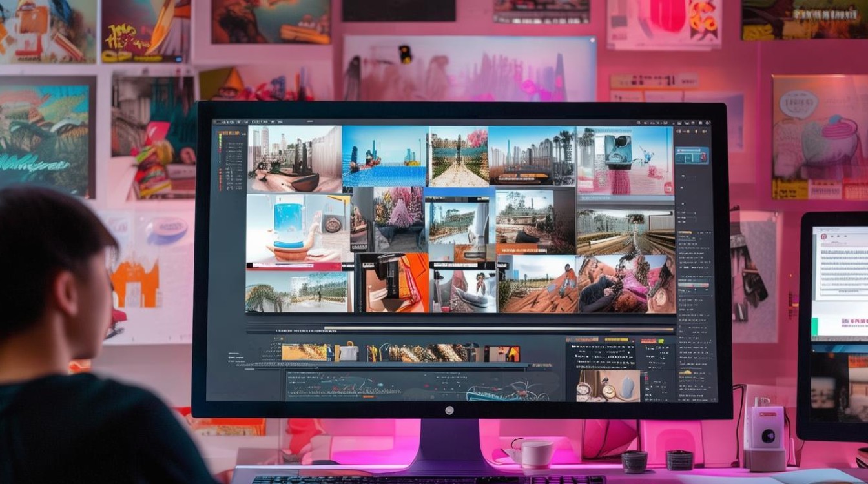Choose the green arch landscape thumbnail
This screenshot has width=868, height=484.
298,292
